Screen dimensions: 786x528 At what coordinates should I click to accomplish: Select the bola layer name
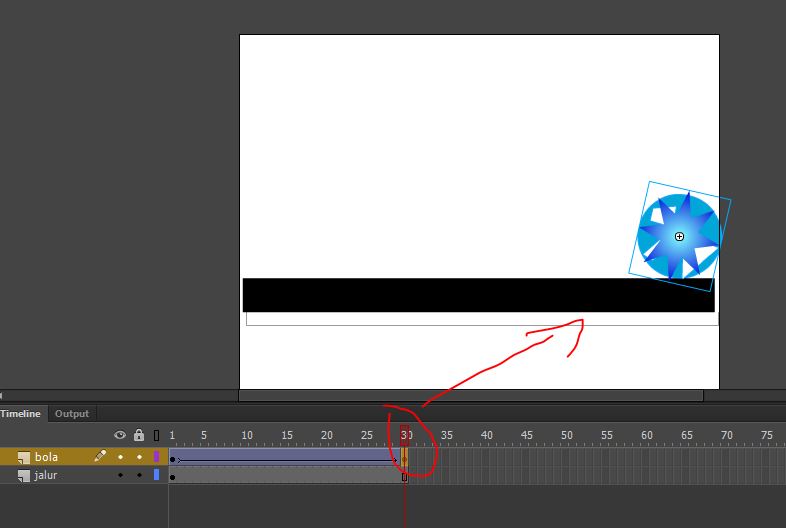pos(46,457)
